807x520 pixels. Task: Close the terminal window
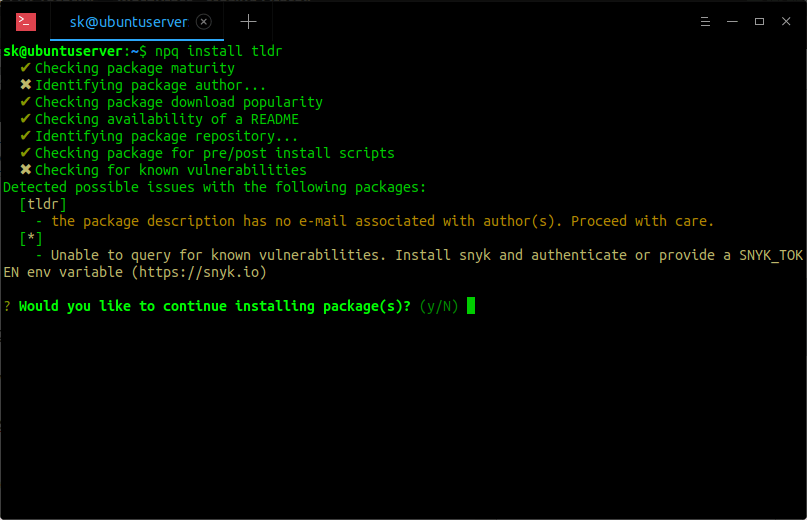point(787,21)
